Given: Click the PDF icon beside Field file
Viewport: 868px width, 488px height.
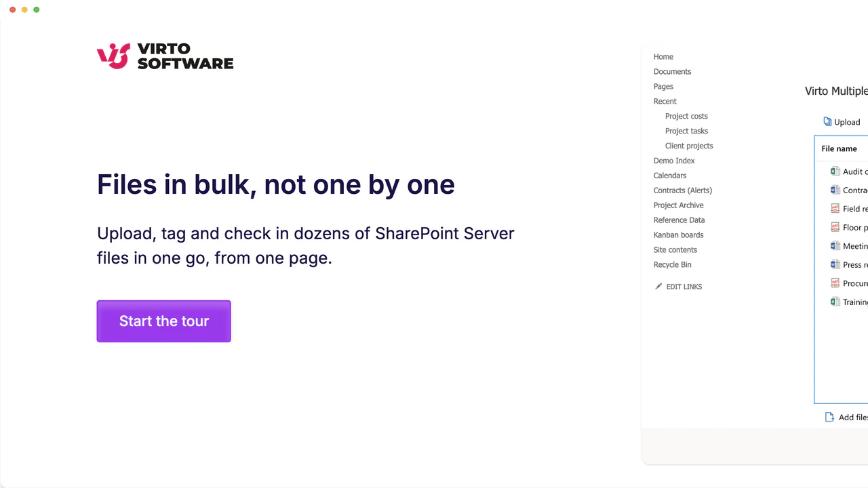Looking at the screenshot, I should point(835,209).
